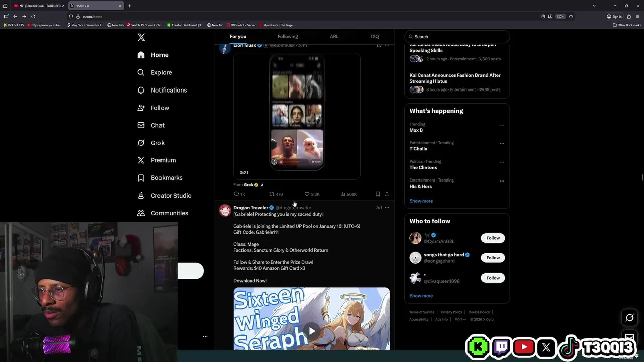This screenshot has width=644, height=362.
Task: Show more Who to follow suggestions
Action: click(x=421, y=296)
